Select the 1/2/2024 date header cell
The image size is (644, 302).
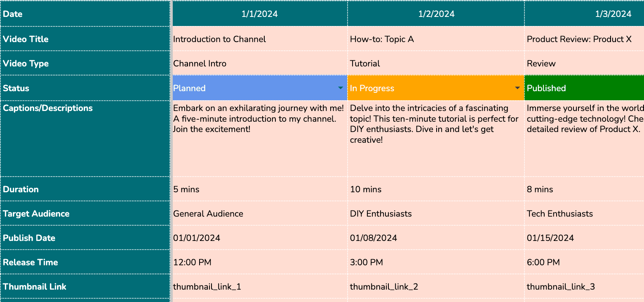tap(436, 14)
